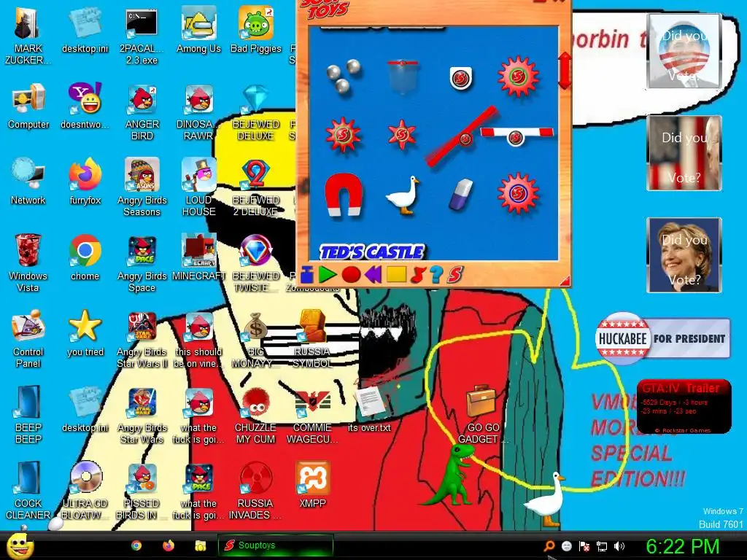
Task: Select the RUSSIA SYMBOL desktop icon
Action: click(x=312, y=339)
